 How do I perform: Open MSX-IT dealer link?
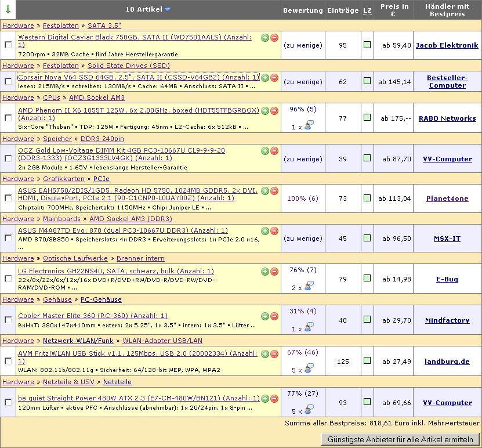coord(447,239)
